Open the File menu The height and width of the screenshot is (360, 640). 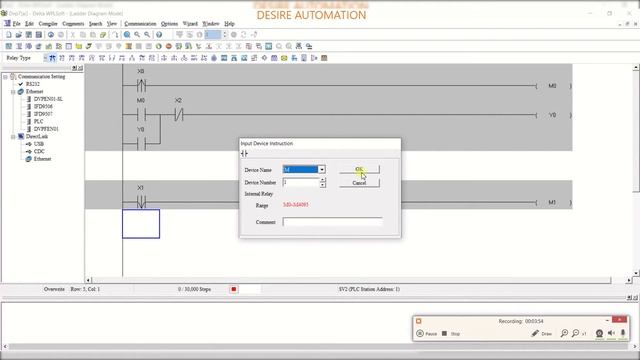(x=16, y=24)
